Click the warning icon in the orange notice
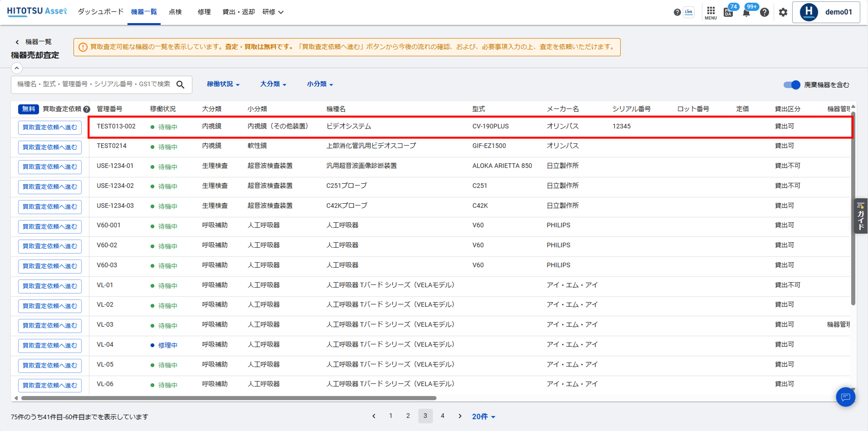 [x=83, y=47]
